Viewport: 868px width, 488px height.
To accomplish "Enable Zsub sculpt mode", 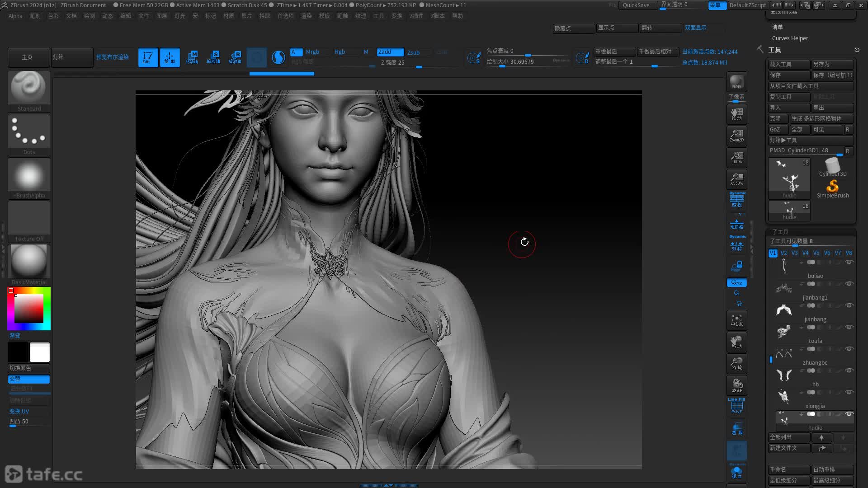I will click(x=413, y=52).
